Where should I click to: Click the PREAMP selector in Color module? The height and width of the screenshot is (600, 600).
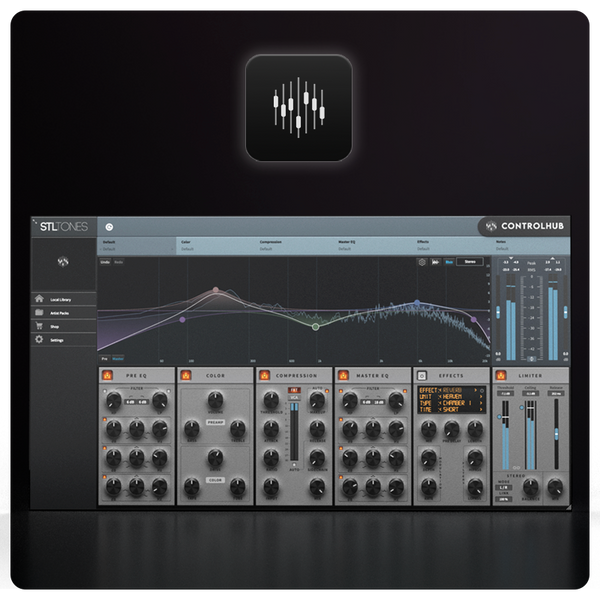(x=215, y=422)
